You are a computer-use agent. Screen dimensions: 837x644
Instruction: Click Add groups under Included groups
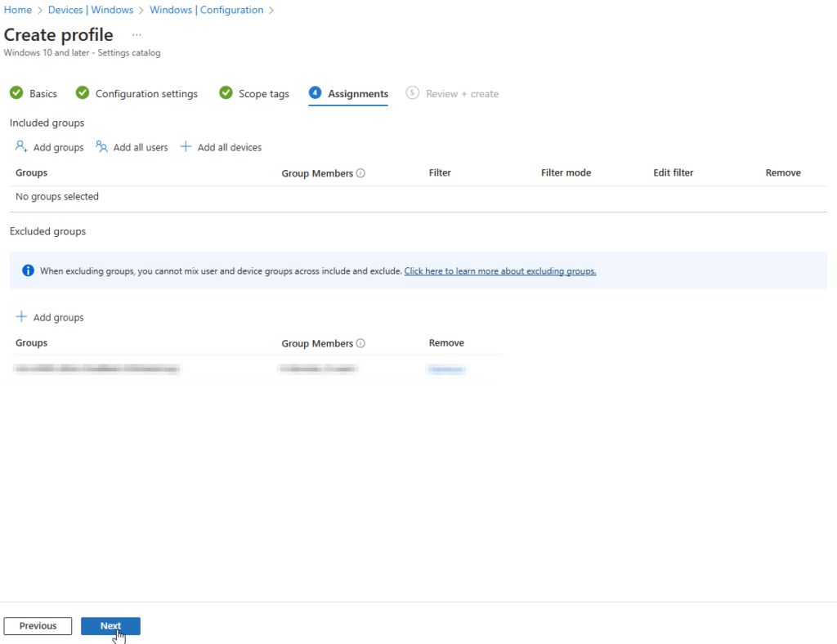(x=50, y=147)
